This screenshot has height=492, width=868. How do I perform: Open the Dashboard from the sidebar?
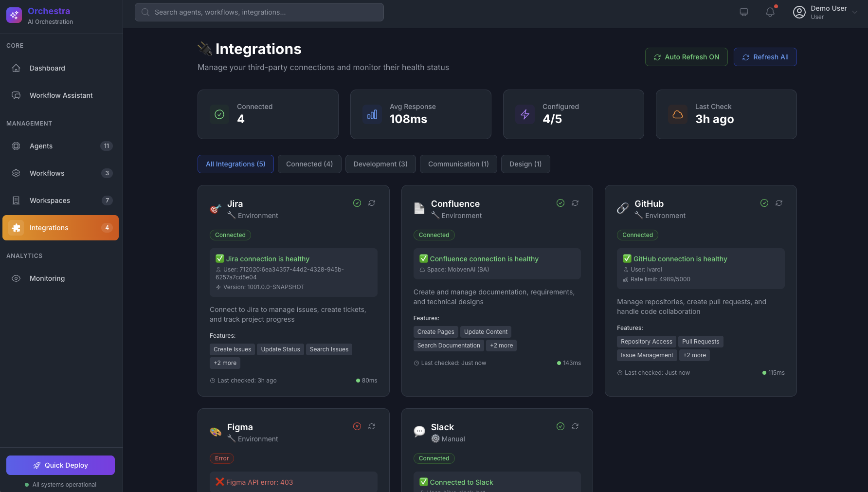click(47, 68)
